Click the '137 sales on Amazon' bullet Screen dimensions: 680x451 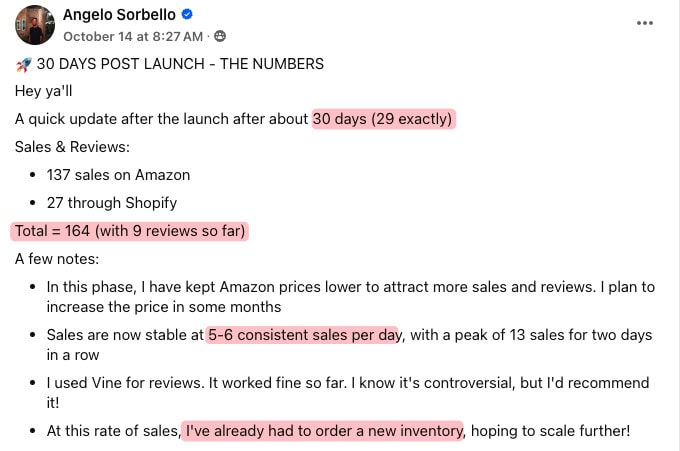point(118,175)
